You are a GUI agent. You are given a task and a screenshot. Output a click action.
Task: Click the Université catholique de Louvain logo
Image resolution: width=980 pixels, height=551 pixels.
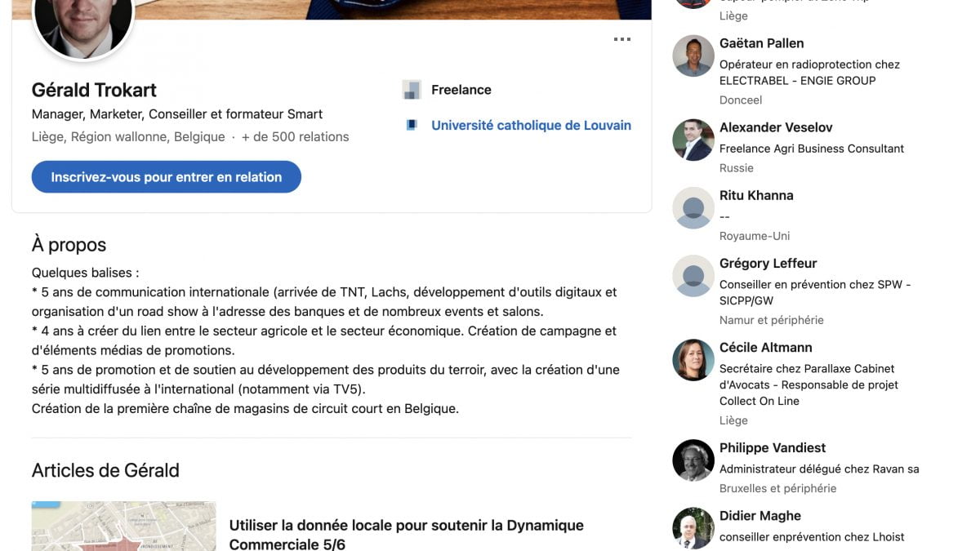tap(412, 125)
